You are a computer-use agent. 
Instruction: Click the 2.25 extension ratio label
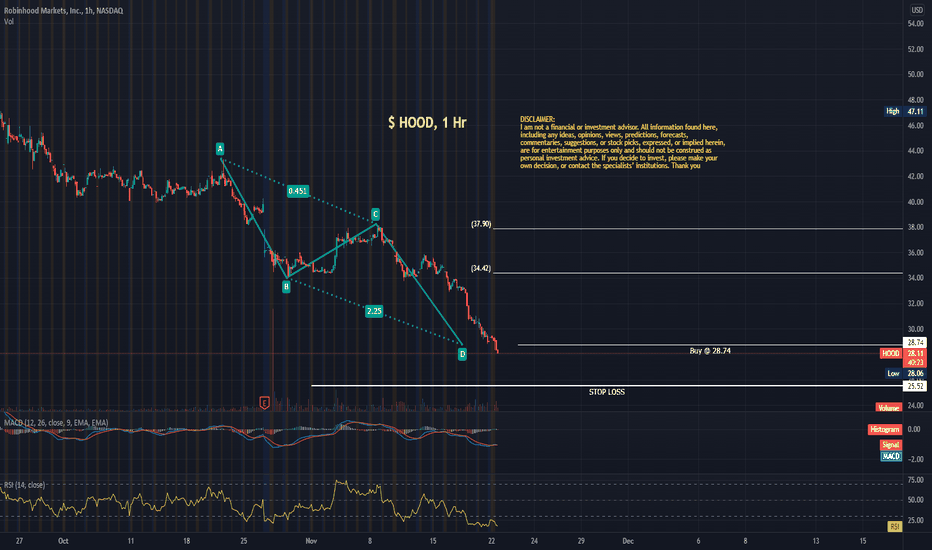(374, 311)
